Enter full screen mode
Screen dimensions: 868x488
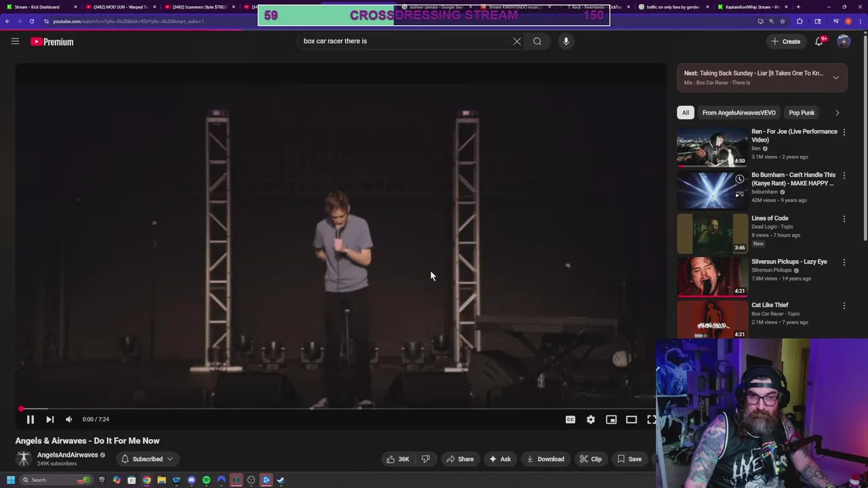tap(651, 420)
